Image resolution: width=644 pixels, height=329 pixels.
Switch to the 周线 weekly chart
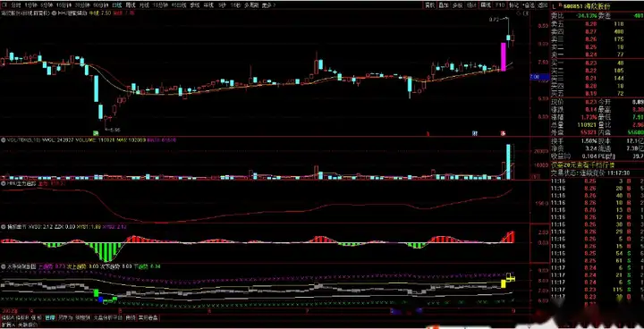tap(131, 5)
